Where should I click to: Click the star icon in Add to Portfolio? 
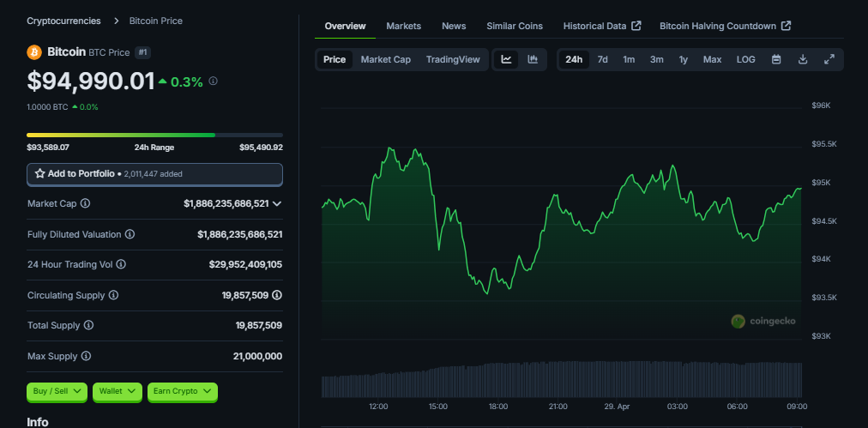click(x=39, y=174)
